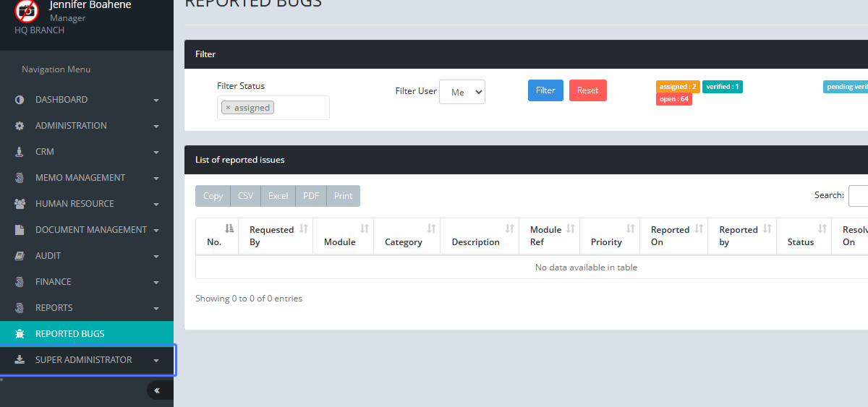Click the Human Resource people icon

coord(20,204)
